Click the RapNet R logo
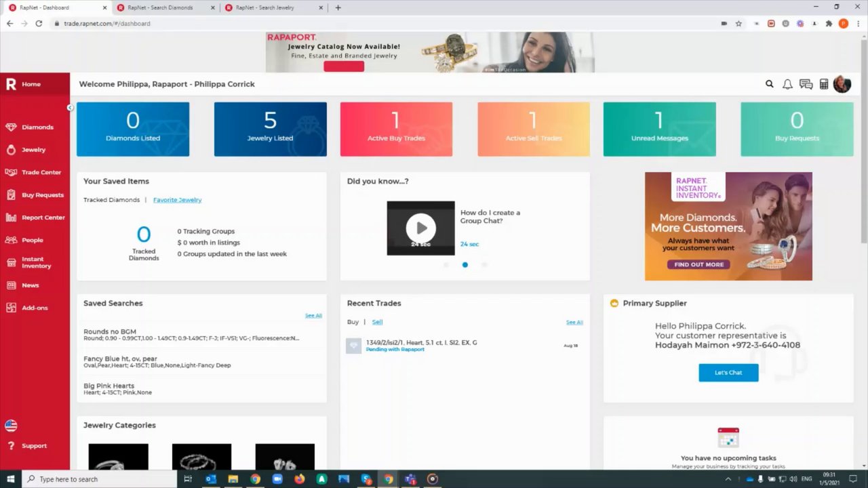 [11, 84]
